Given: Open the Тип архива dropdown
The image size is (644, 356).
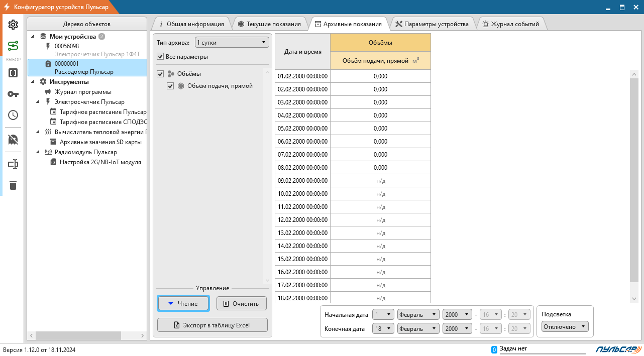Looking at the screenshot, I should tap(232, 43).
